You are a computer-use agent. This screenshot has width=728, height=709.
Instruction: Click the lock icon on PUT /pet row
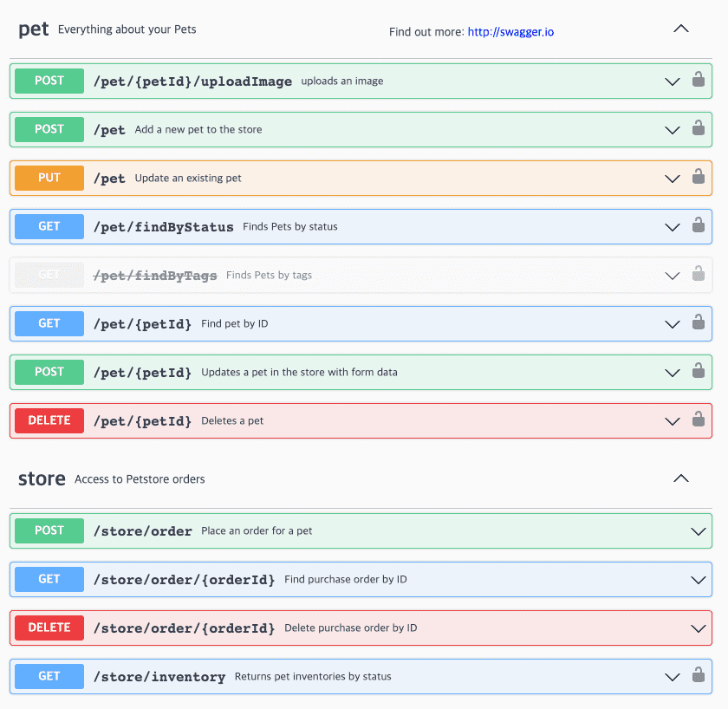[698, 178]
